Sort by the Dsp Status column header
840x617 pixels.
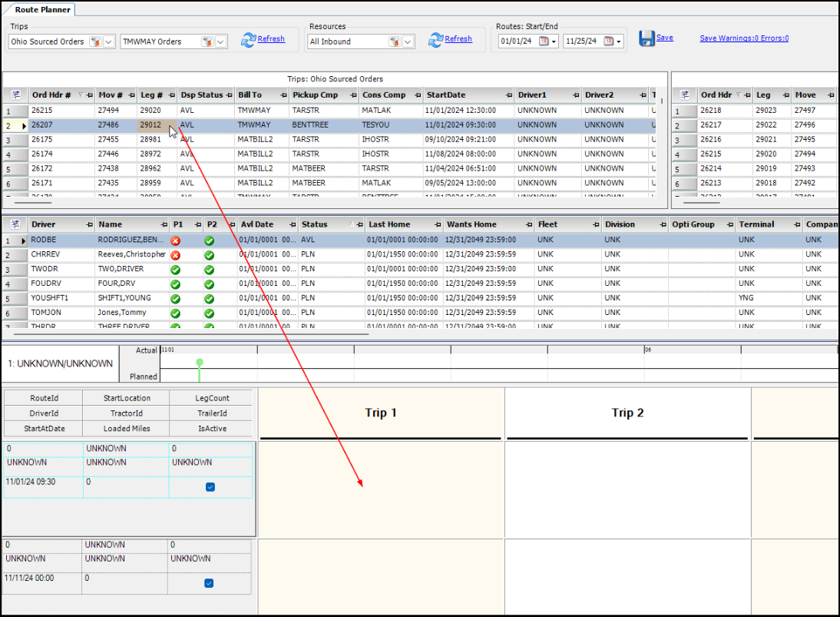coord(201,95)
